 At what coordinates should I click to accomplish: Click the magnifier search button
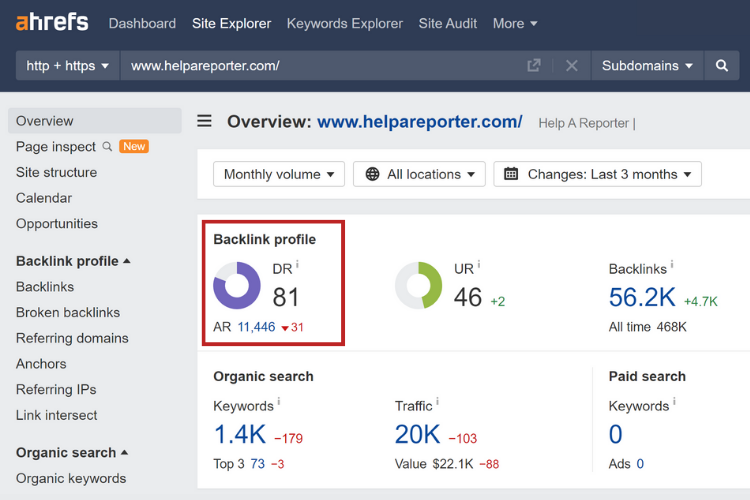tap(722, 66)
